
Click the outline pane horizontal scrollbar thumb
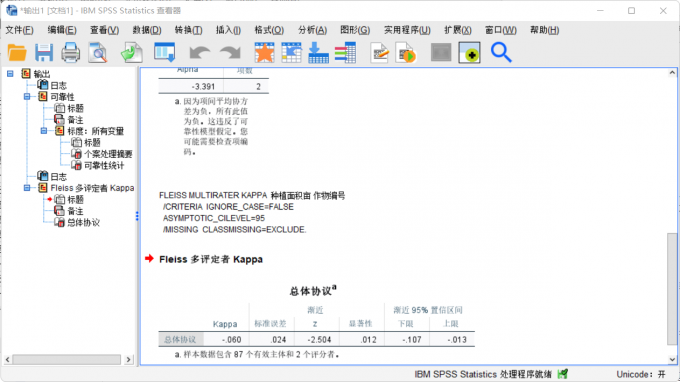[66, 359]
